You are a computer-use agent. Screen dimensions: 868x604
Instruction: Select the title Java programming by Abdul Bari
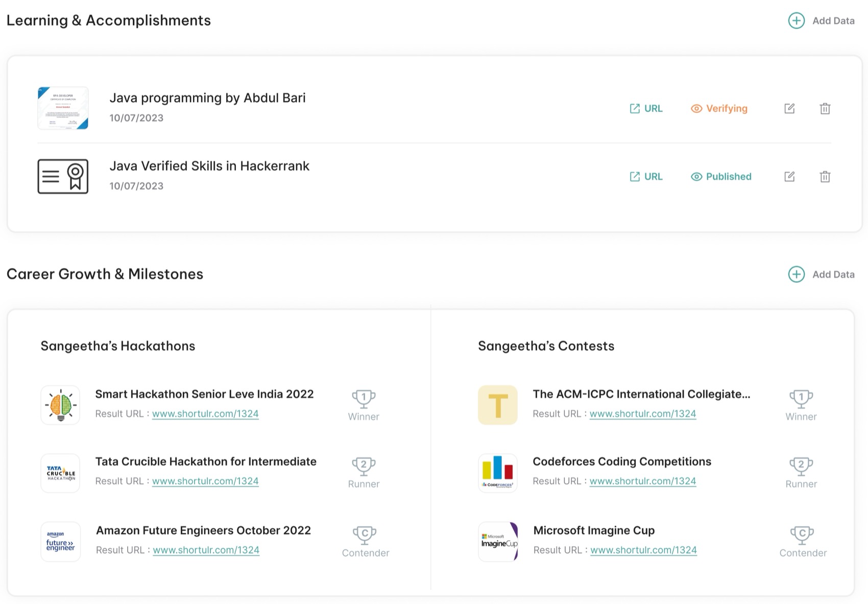(x=207, y=98)
